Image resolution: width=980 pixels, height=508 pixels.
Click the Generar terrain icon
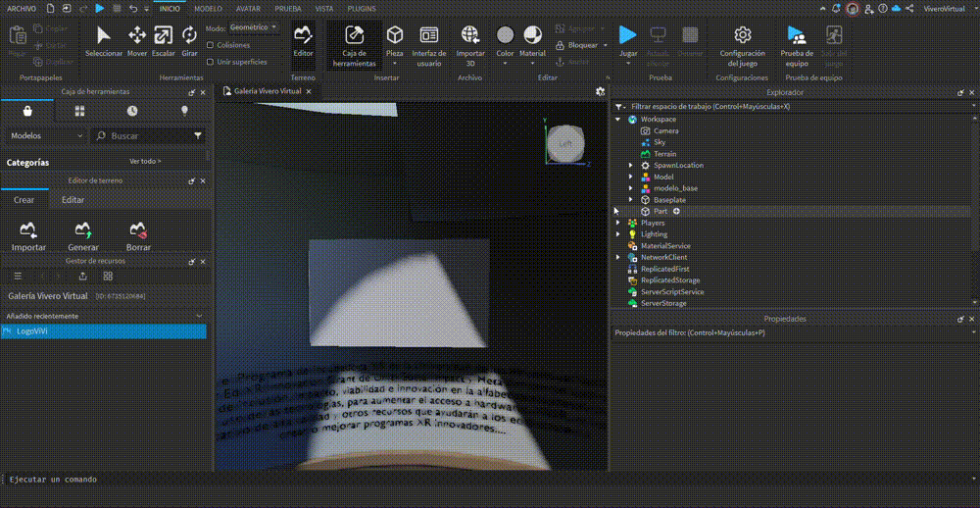pos(83,235)
